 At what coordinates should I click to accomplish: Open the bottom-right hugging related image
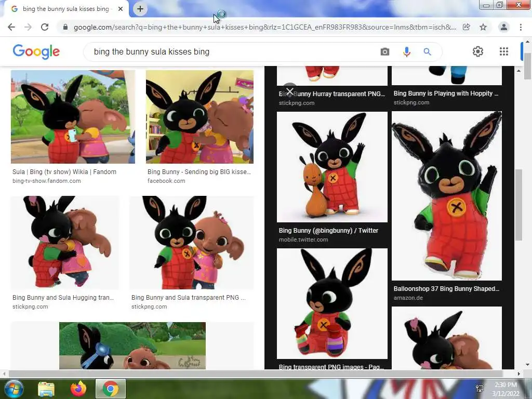click(x=446, y=338)
